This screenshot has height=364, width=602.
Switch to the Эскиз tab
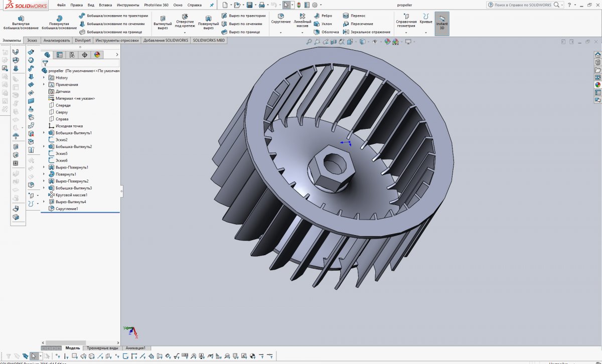(x=32, y=40)
